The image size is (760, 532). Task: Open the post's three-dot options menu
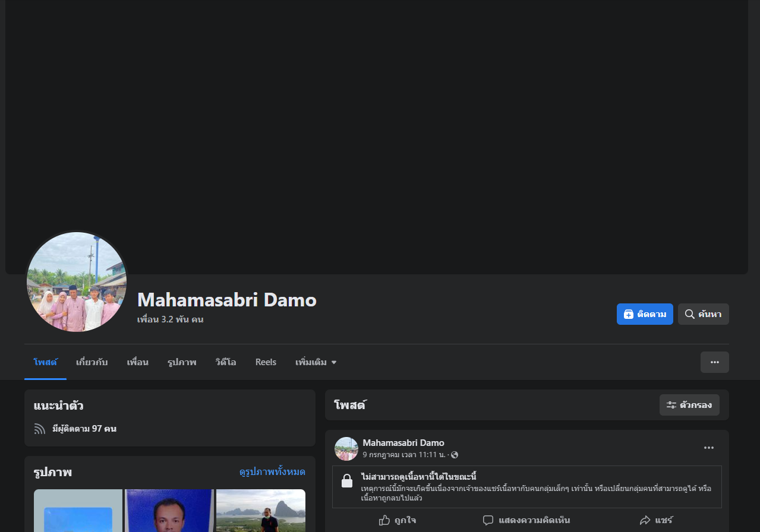tap(709, 448)
